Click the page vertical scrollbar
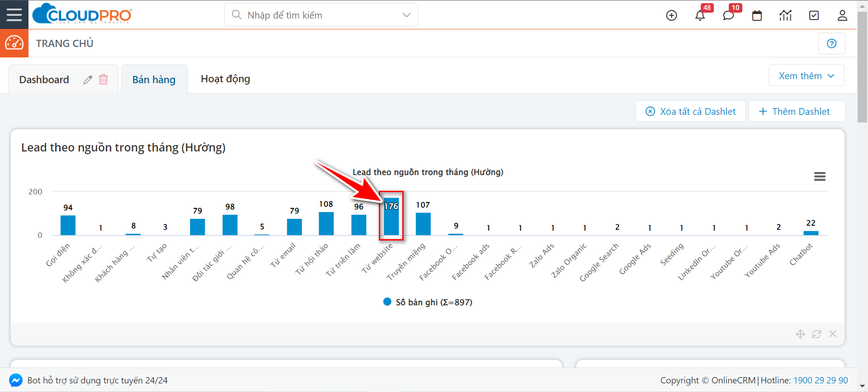Screen dimensions: 868x392 863,66
